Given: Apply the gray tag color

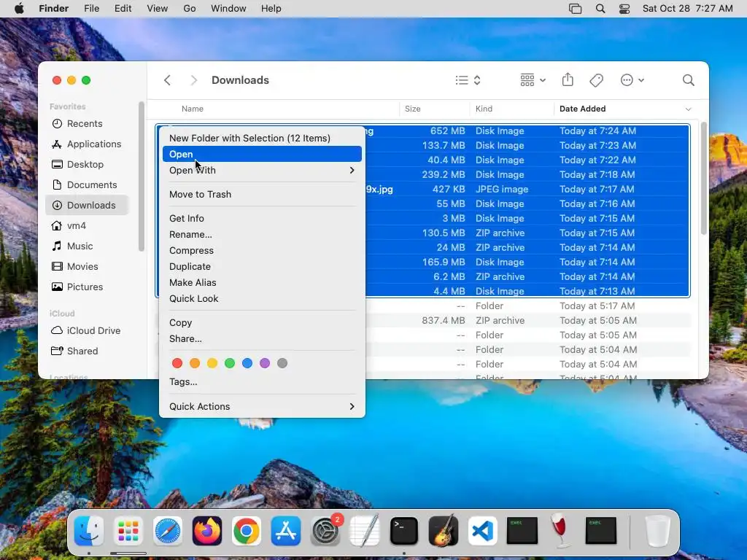Looking at the screenshot, I should pyautogui.click(x=282, y=363).
